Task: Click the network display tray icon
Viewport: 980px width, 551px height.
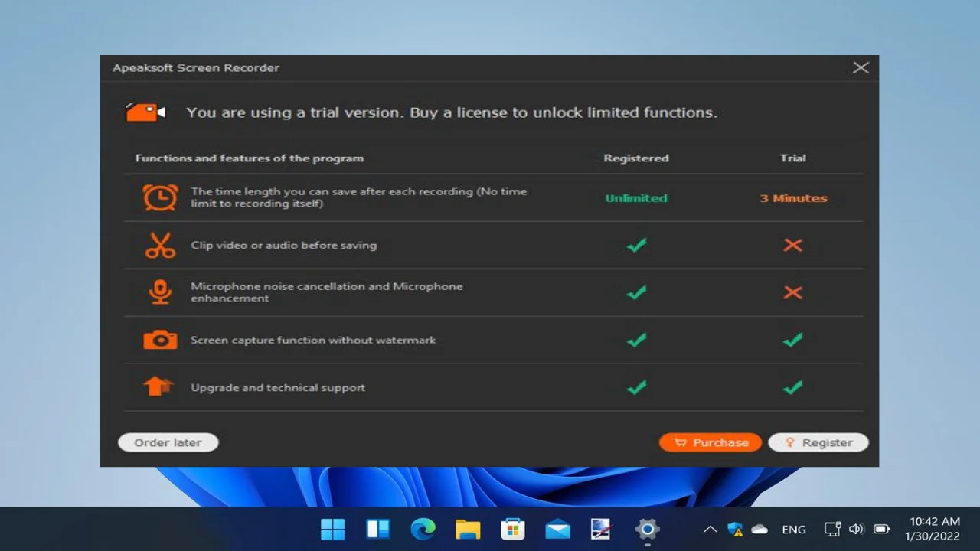Action: click(832, 529)
